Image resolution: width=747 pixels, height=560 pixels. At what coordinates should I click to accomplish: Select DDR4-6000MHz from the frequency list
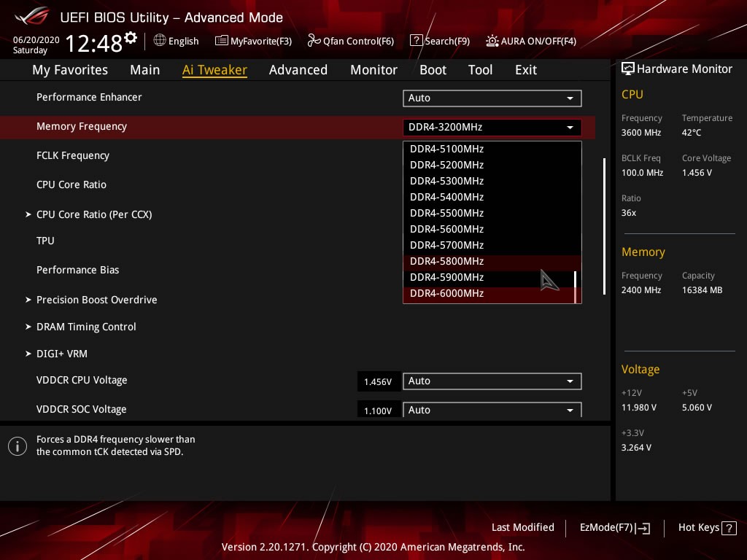click(x=446, y=293)
